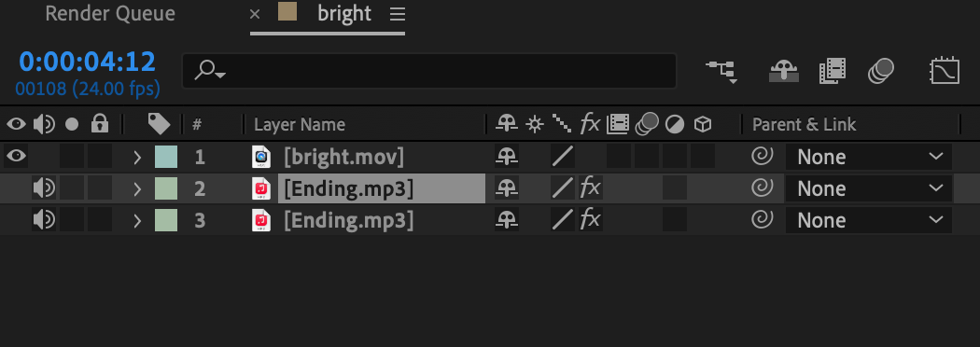Mute audio on layer 2 Ending.mp3
Screen dimensions: 980x347
[44, 187]
